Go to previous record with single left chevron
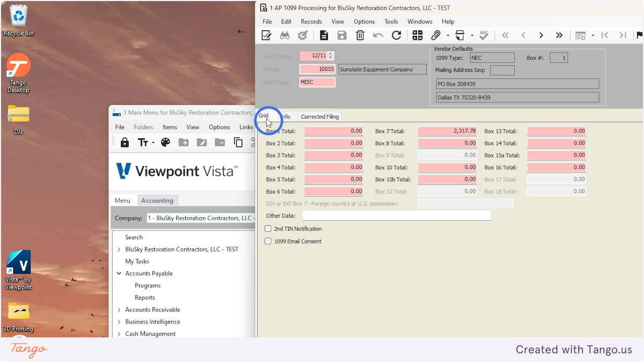The image size is (644, 362). (523, 35)
